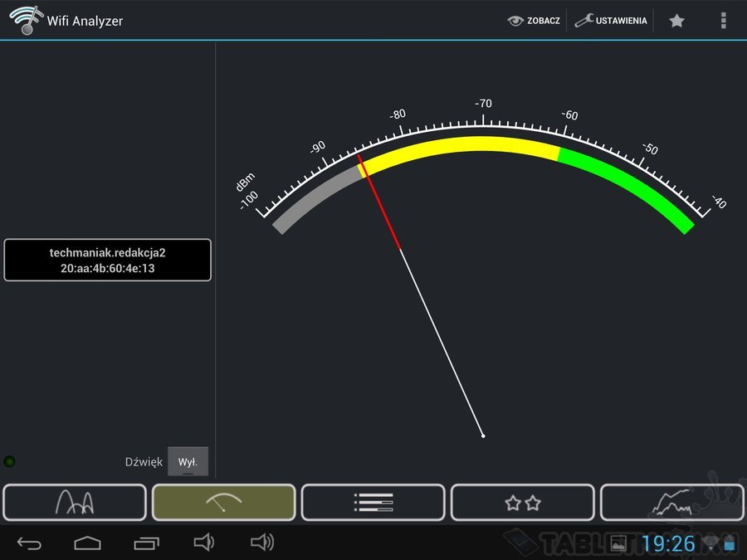Viewport: 747px width, 560px height.
Task: Open the recent apps button
Action: [146, 543]
